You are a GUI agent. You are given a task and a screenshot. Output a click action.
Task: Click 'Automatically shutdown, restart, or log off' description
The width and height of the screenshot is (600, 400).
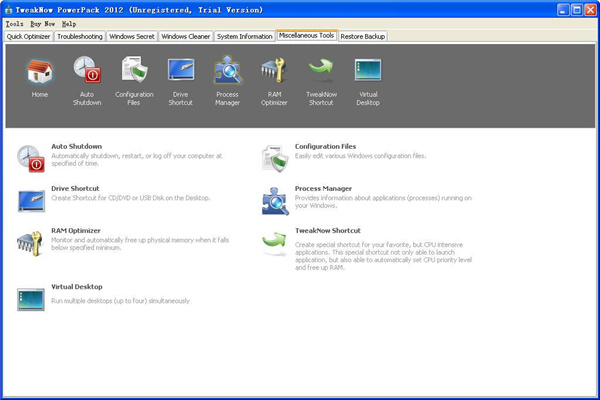(x=137, y=160)
